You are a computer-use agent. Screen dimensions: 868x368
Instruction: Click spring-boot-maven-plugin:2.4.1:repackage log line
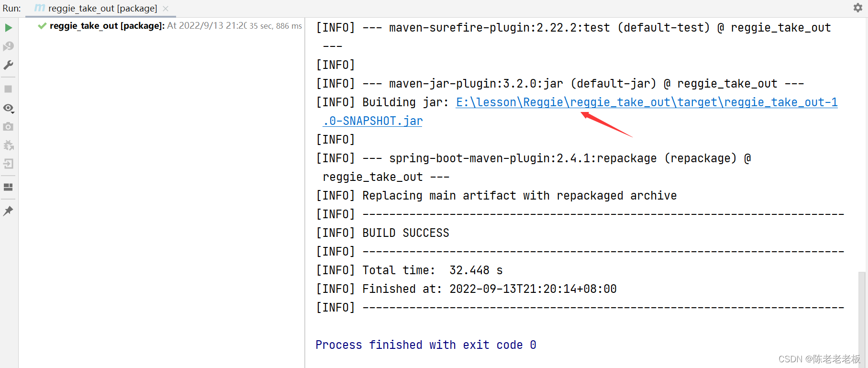coord(534,158)
